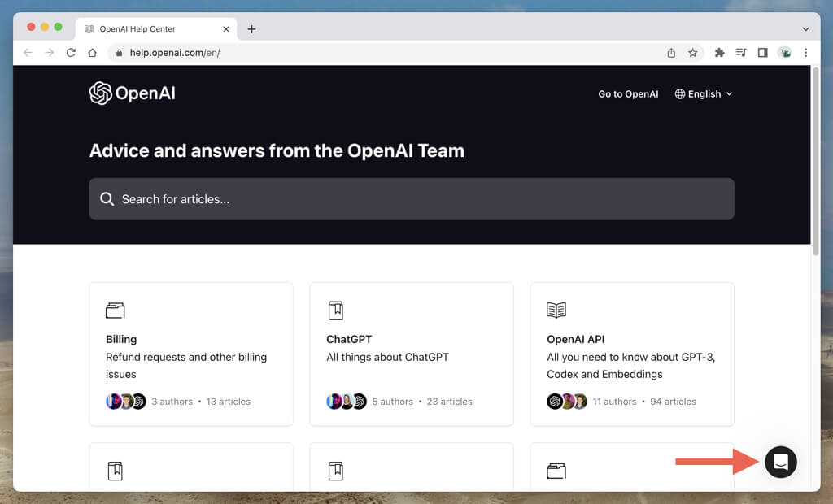Click the browser reload page icon
The image size is (833, 504).
coord(71,53)
